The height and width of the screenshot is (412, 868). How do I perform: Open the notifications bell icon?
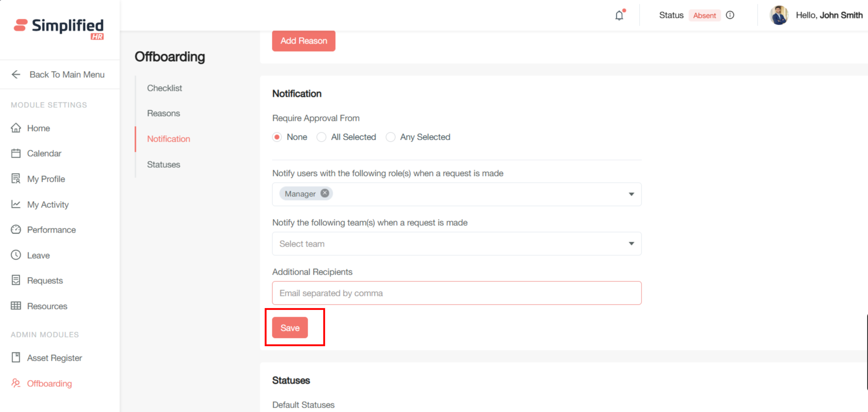pos(619,15)
